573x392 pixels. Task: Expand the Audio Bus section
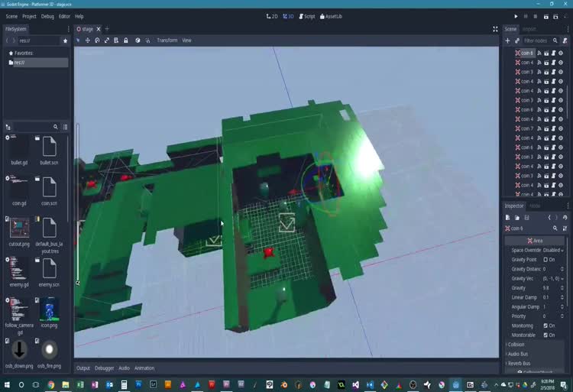pyautogui.click(x=520, y=354)
